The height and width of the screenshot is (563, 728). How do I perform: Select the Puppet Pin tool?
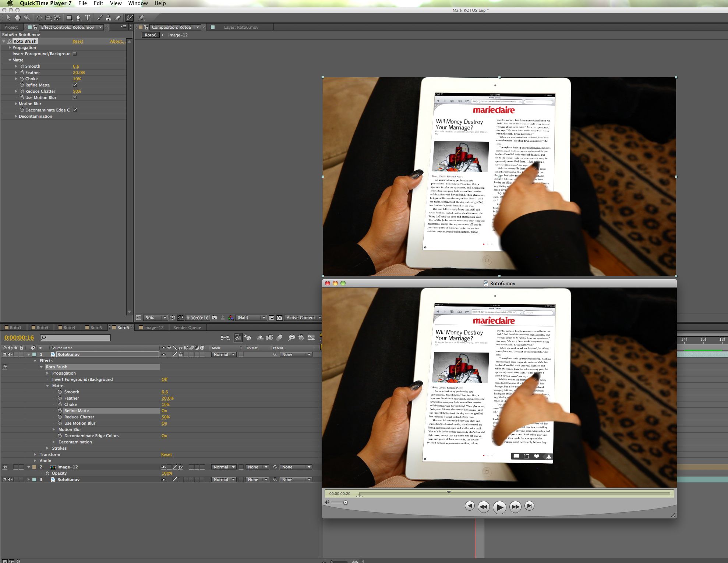point(142,18)
